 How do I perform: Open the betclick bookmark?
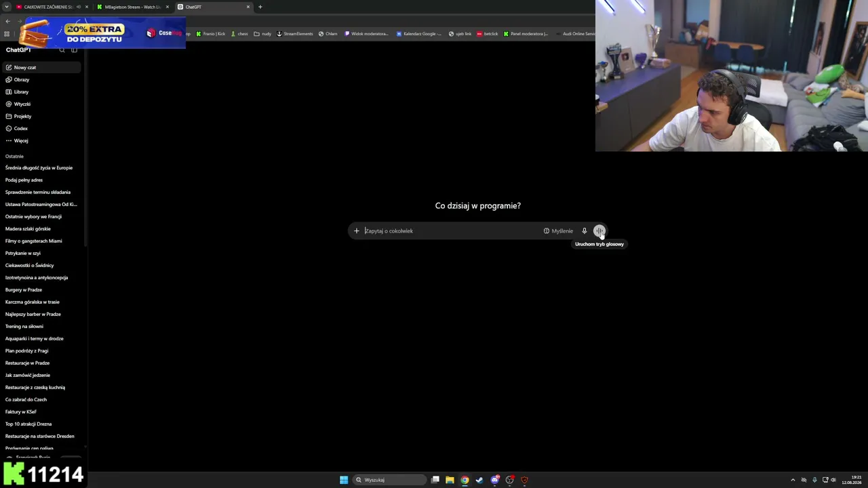(x=488, y=34)
